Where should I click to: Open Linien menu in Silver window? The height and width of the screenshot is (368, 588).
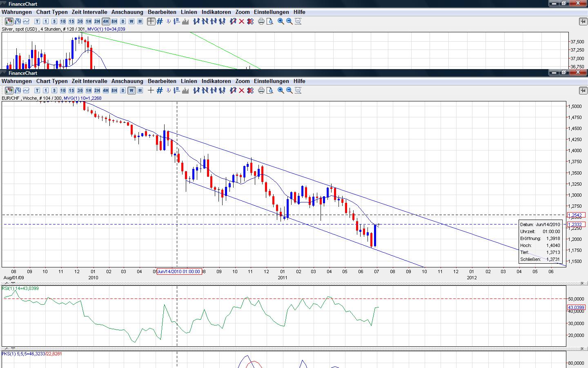coord(189,12)
